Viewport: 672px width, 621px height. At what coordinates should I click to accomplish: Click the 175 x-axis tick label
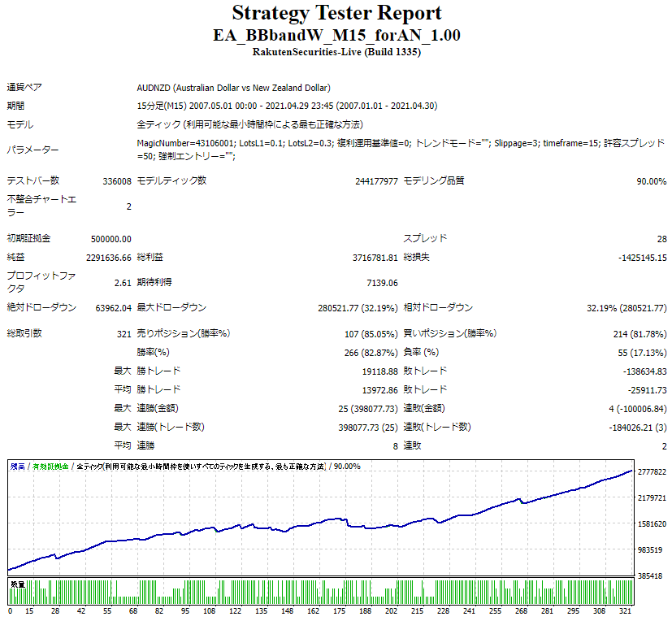click(340, 610)
